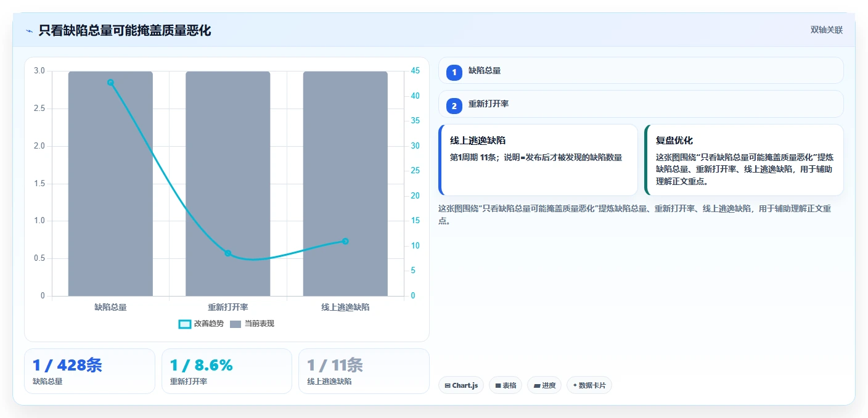Click the grey bar for 缺陷总量
The height and width of the screenshot is (418, 868).
110,184
